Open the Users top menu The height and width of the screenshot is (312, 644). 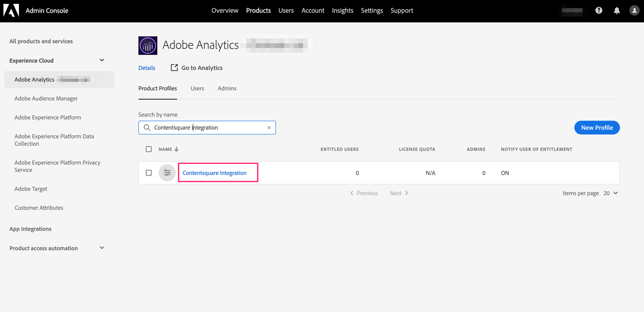tap(286, 11)
